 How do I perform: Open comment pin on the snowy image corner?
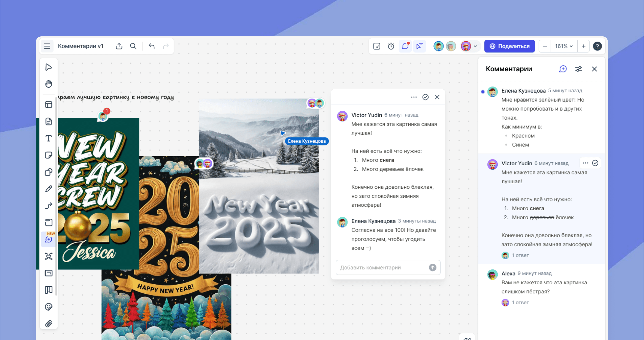316,103
